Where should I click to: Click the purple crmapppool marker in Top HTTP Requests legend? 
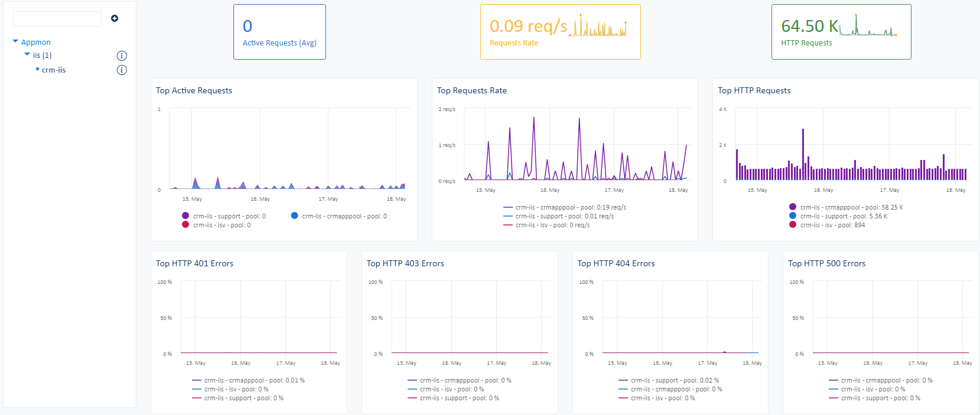[793, 207]
